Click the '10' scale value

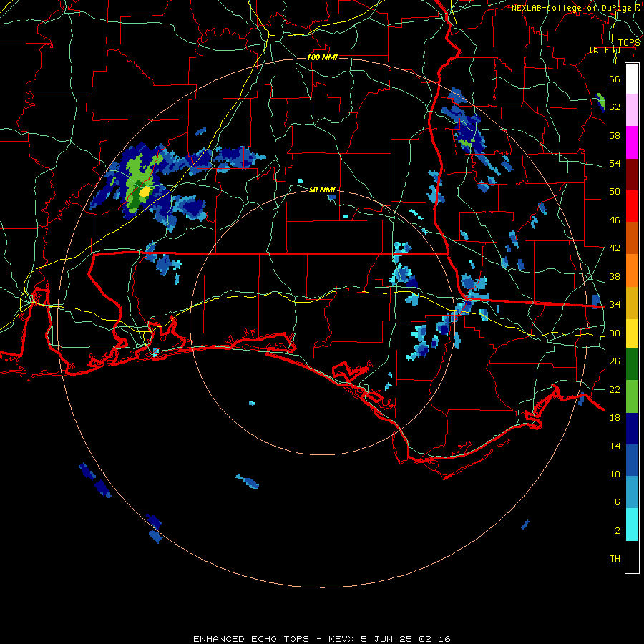tap(615, 474)
